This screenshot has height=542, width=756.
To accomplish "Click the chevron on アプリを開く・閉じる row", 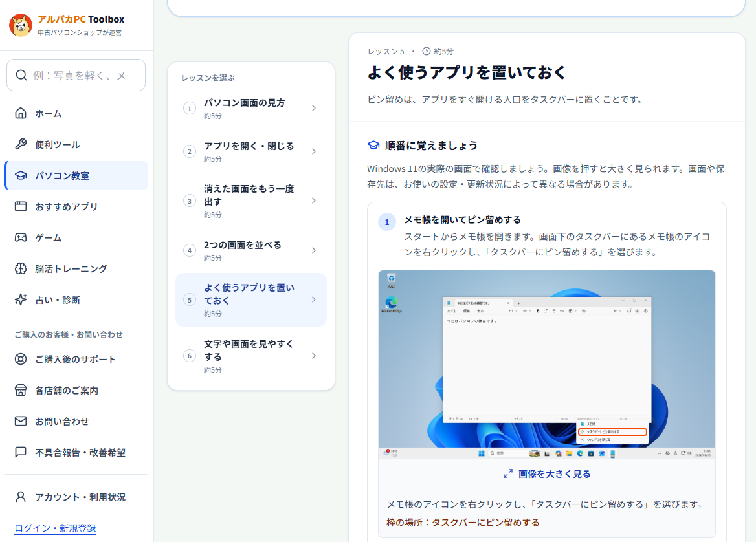I will (x=314, y=151).
